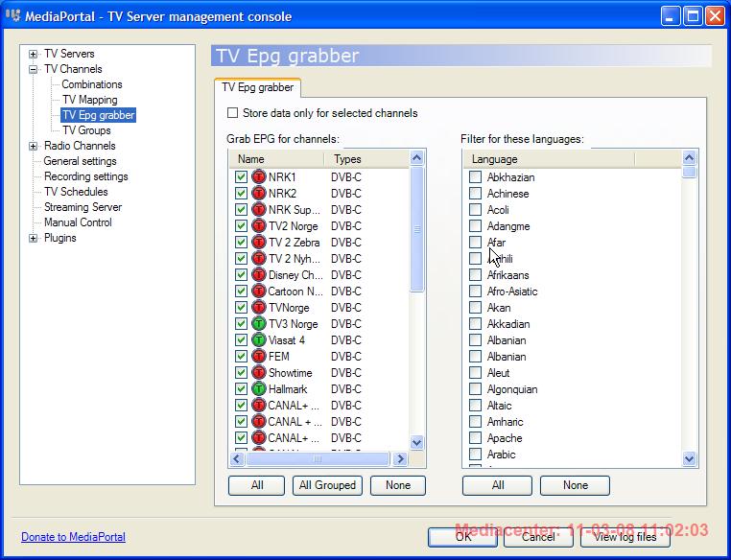The height and width of the screenshot is (560, 731).
Task: Click View log files button
Action: click(x=625, y=537)
